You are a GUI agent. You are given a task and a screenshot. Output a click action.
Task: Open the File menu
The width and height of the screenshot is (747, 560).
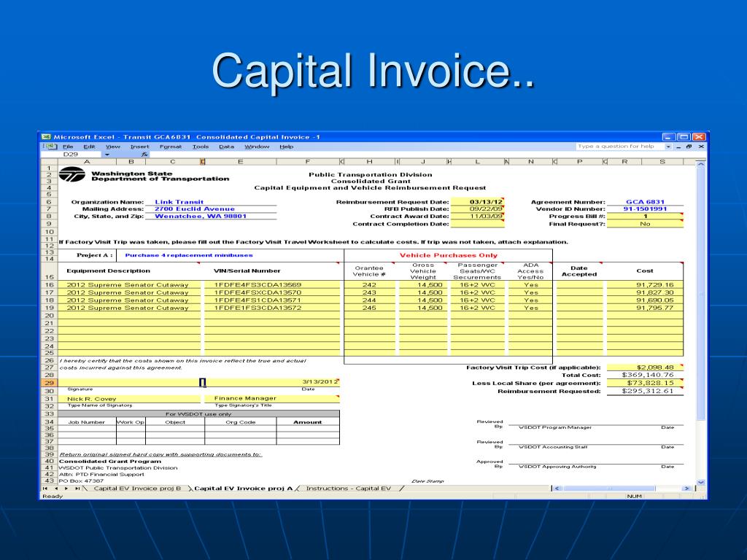click(x=68, y=147)
